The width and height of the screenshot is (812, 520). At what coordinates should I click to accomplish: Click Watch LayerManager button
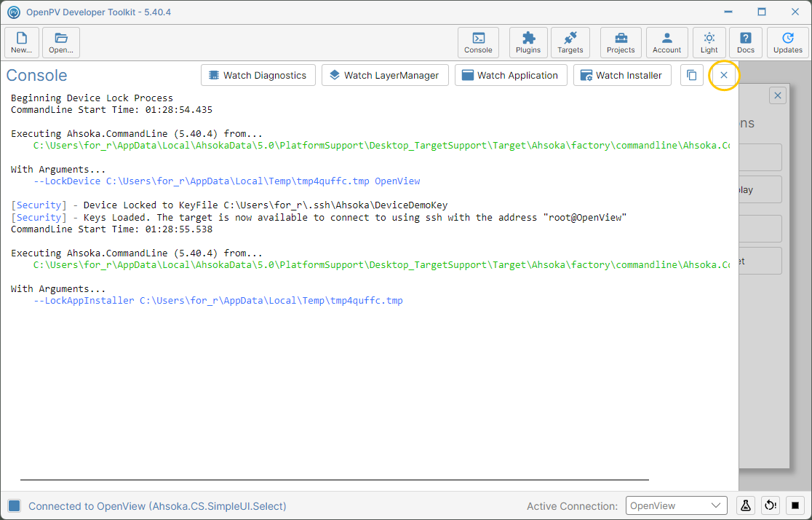click(x=385, y=75)
